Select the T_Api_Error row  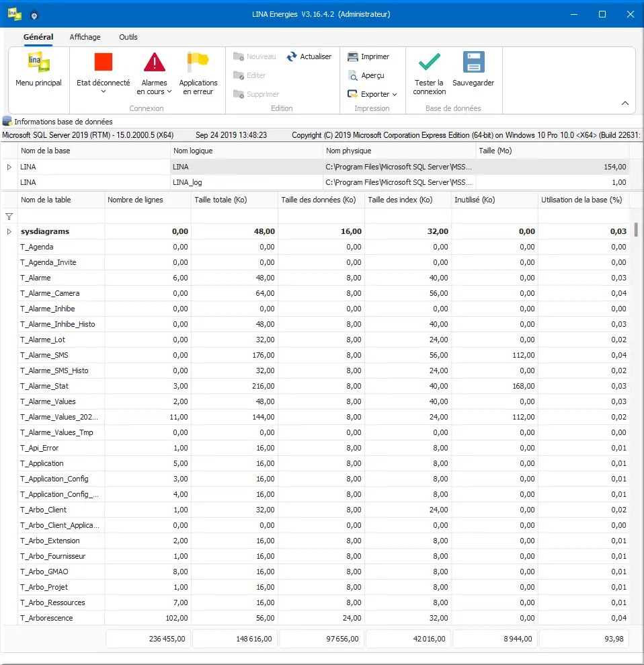(323, 448)
